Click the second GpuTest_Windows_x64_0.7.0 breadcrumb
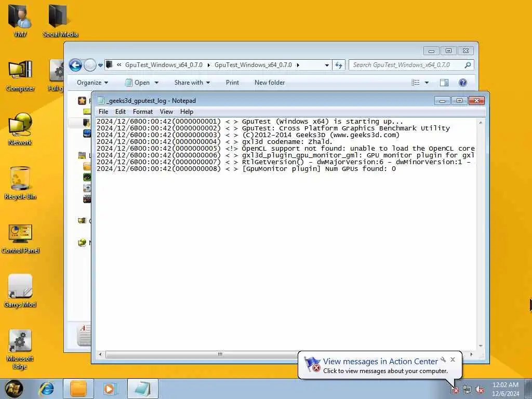 [253, 65]
